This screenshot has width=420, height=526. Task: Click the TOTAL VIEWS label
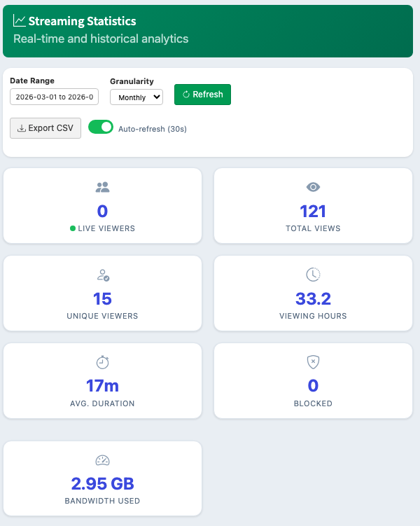313,228
